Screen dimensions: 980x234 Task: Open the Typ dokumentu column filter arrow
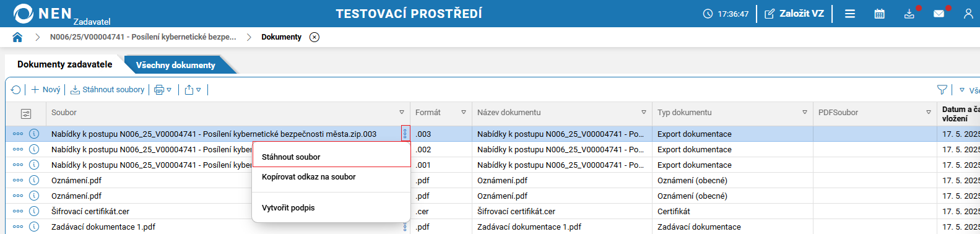pyautogui.click(x=805, y=113)
